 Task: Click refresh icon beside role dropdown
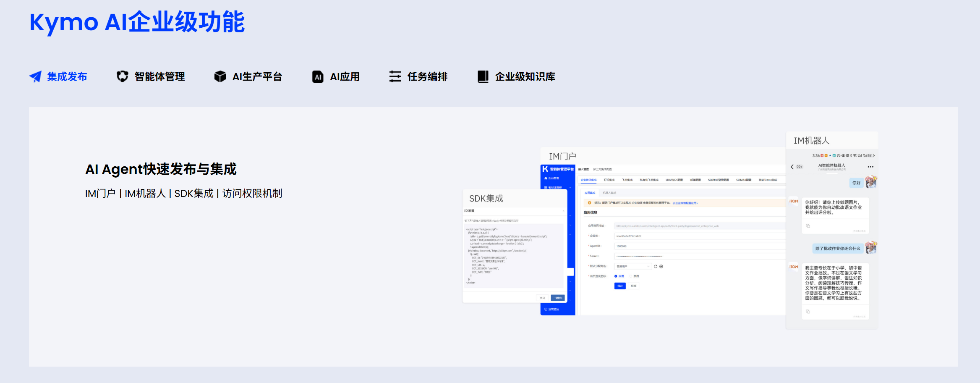click(655, 266)
